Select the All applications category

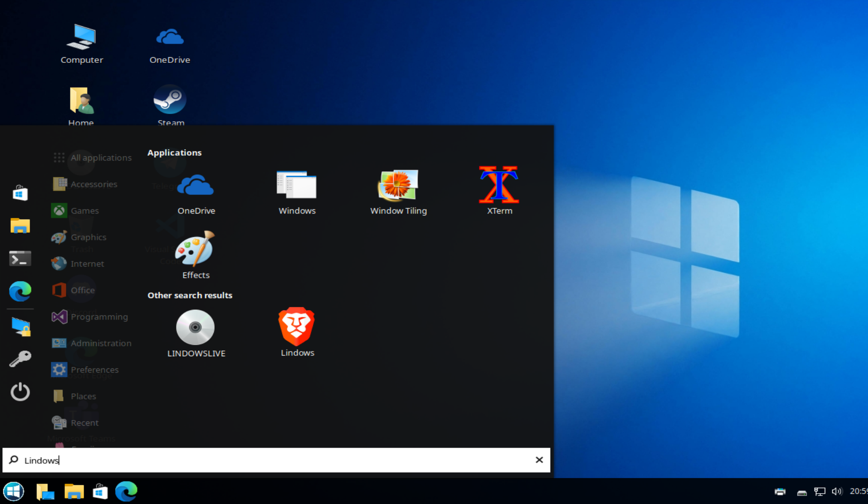[x=93, y=158]
